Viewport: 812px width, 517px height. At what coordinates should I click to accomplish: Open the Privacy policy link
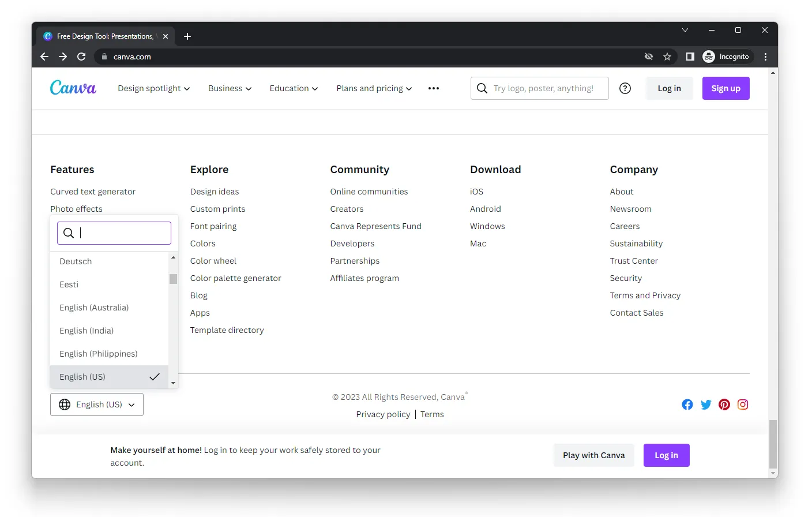[x=384, y=414]
